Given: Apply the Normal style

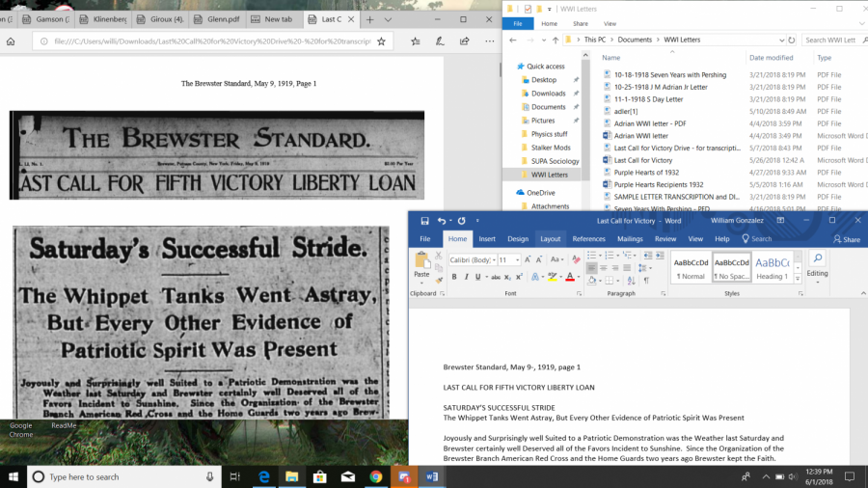Looking at the screenshot, I should coord(691,267).
